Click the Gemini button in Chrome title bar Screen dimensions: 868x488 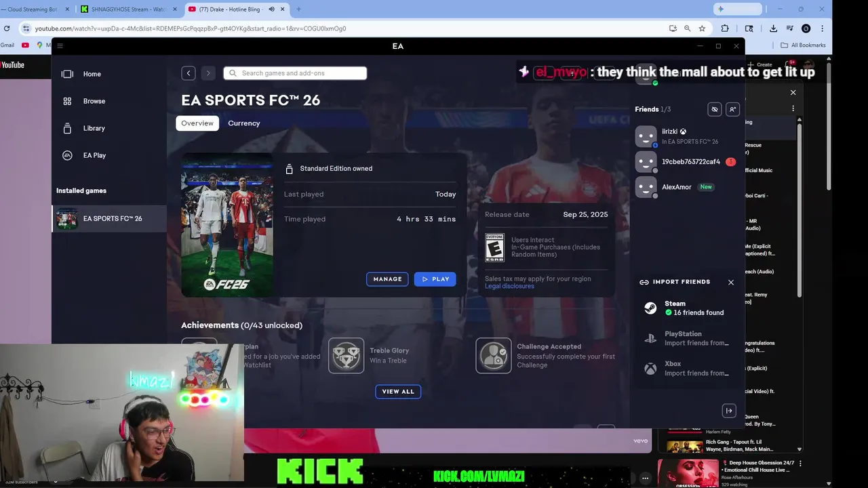click(738, 9)
